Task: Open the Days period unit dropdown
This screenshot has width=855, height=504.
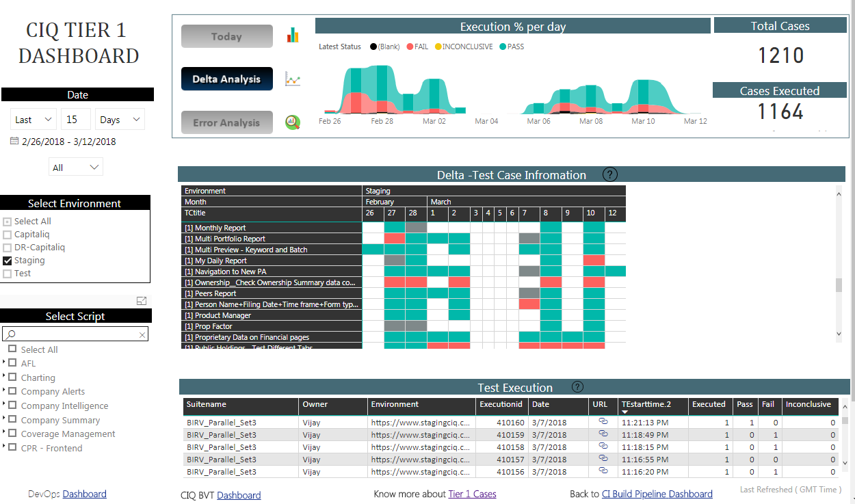Action: [120, 119]
